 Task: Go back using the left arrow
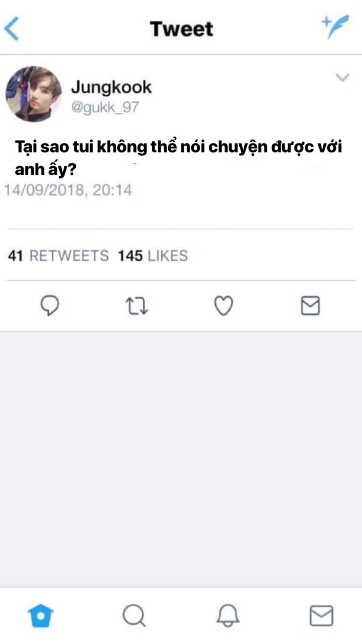[11, 29]
